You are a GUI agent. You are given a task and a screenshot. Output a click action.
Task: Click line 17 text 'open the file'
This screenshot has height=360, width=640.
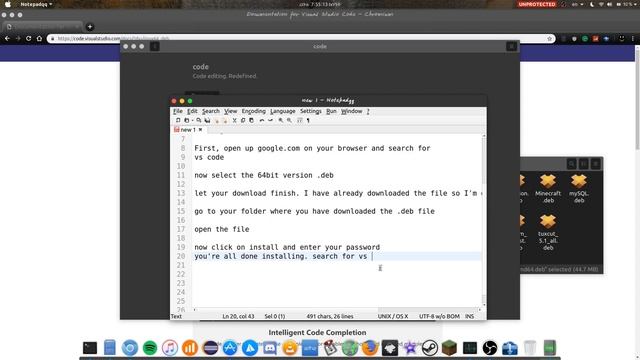point(222,229)
